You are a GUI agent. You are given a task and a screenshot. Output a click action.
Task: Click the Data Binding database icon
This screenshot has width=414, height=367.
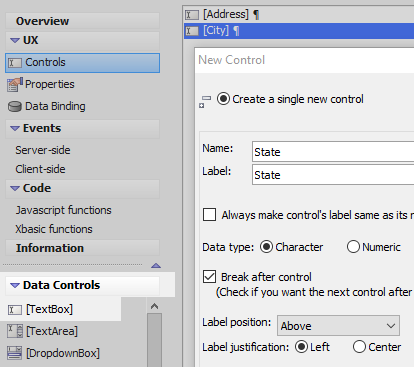pos(15,107)
